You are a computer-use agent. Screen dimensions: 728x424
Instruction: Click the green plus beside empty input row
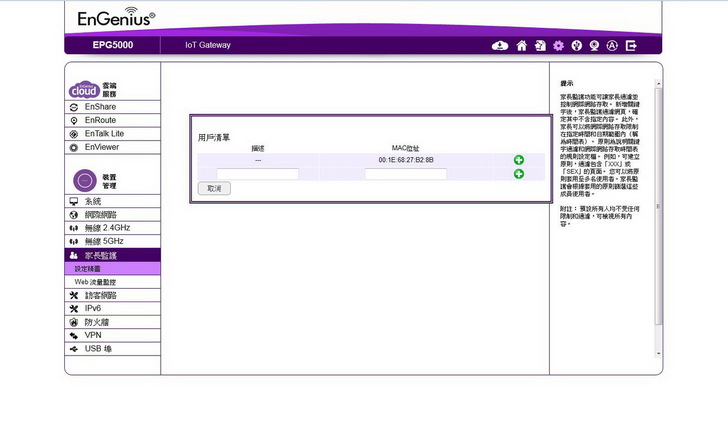[x=519, y=174]
